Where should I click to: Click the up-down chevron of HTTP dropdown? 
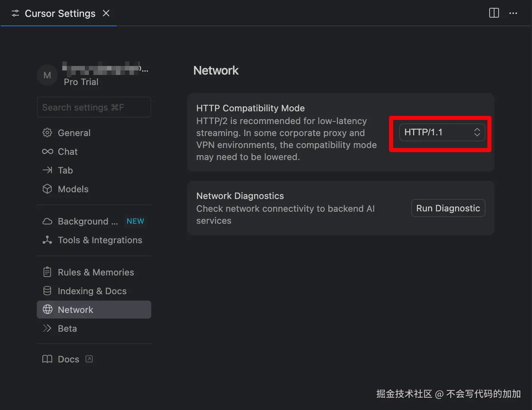(x=477, y=132)
